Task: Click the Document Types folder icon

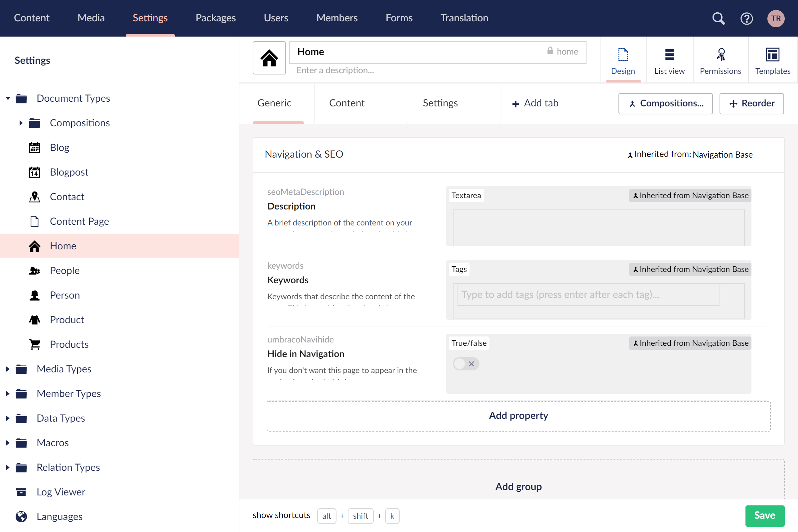Action: (21, 98)
